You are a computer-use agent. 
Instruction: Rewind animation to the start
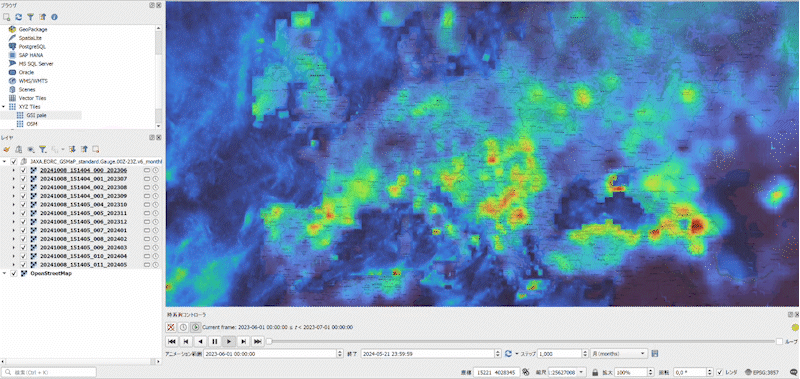172,341
